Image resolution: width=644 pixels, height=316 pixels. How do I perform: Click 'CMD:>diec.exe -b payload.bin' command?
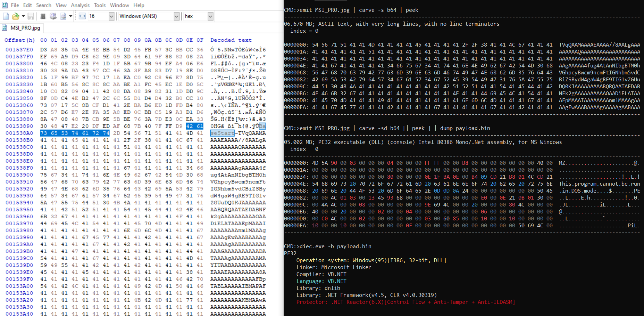click(328, 246)
